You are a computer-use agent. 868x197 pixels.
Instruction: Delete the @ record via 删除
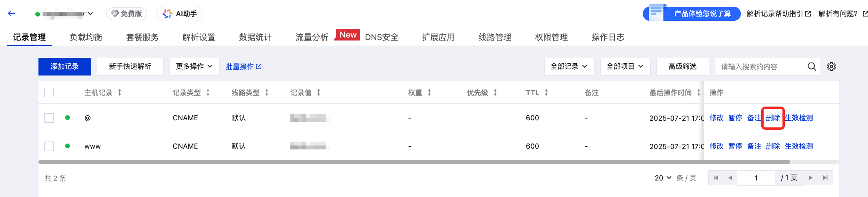(773, 118)
